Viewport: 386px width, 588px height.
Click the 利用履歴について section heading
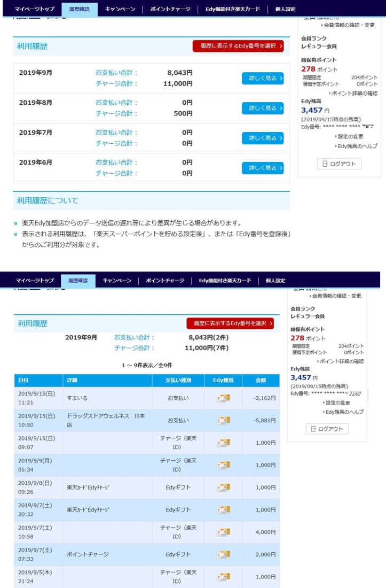(x=48, y=200)
